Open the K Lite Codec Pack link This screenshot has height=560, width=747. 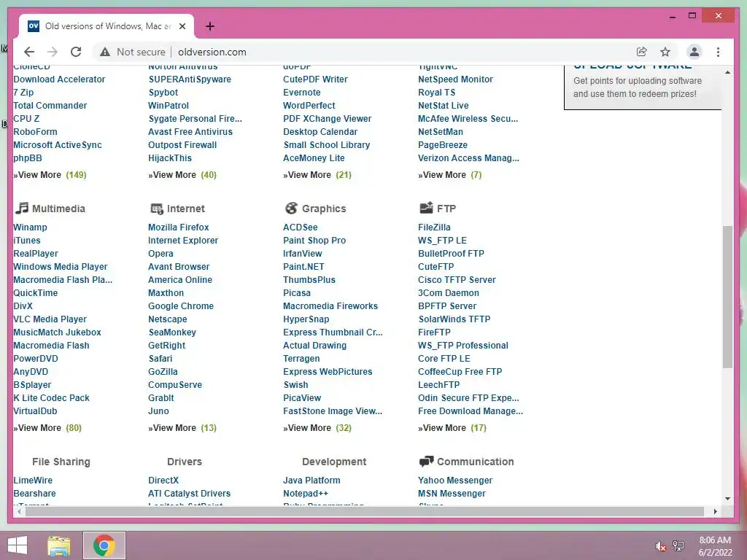pos(52,397)
